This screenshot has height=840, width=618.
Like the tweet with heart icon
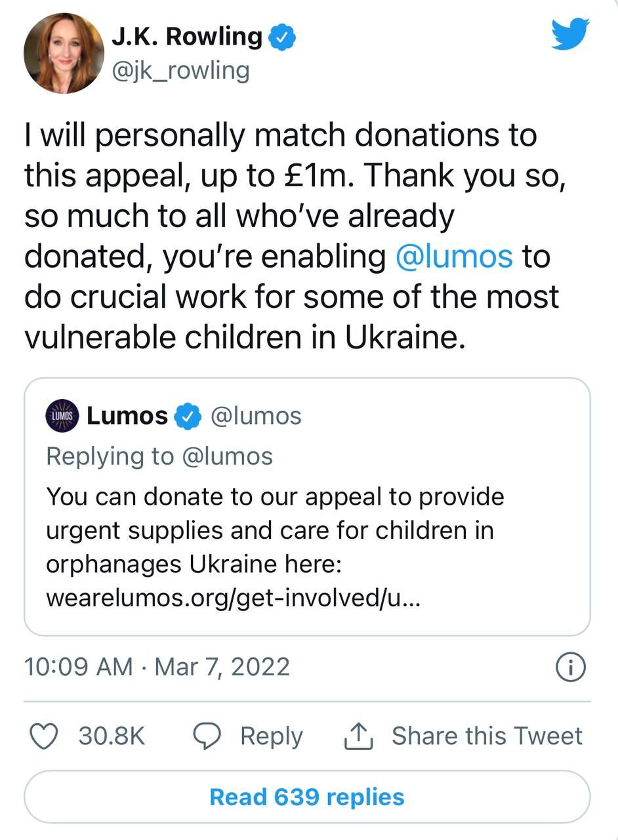(45, 736)
